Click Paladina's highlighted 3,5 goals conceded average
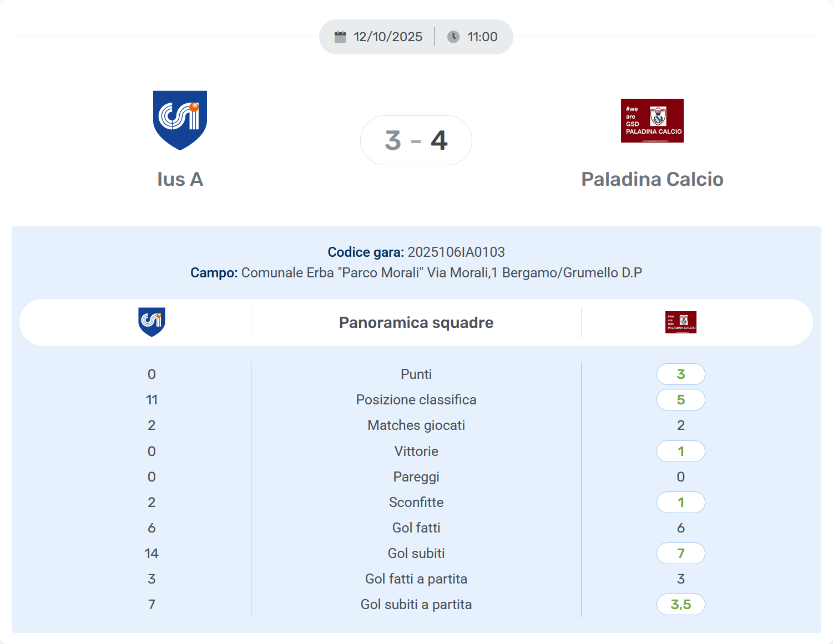The width and height of the screenshot is (833, 644). tap(680, 605)
